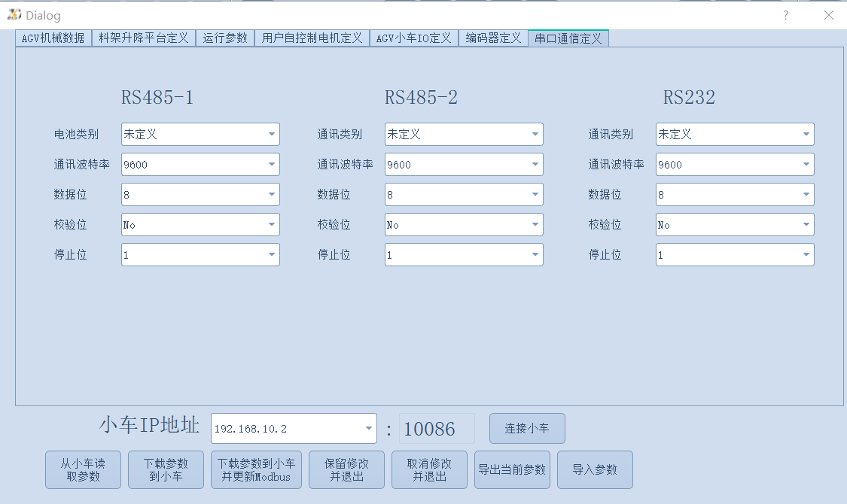Switch to the AGV机械数据 tab
Viewport: 847px width, 504px height.
point(53,38)
